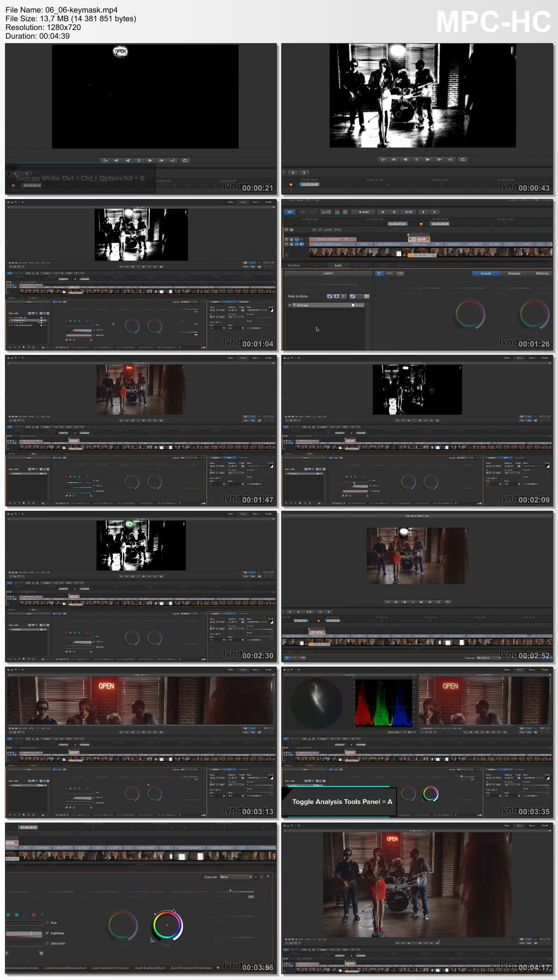Select the Midtones tab in 00:01:26 frame
The width and height of the screenshot is (558, 980).
point(542,273)
